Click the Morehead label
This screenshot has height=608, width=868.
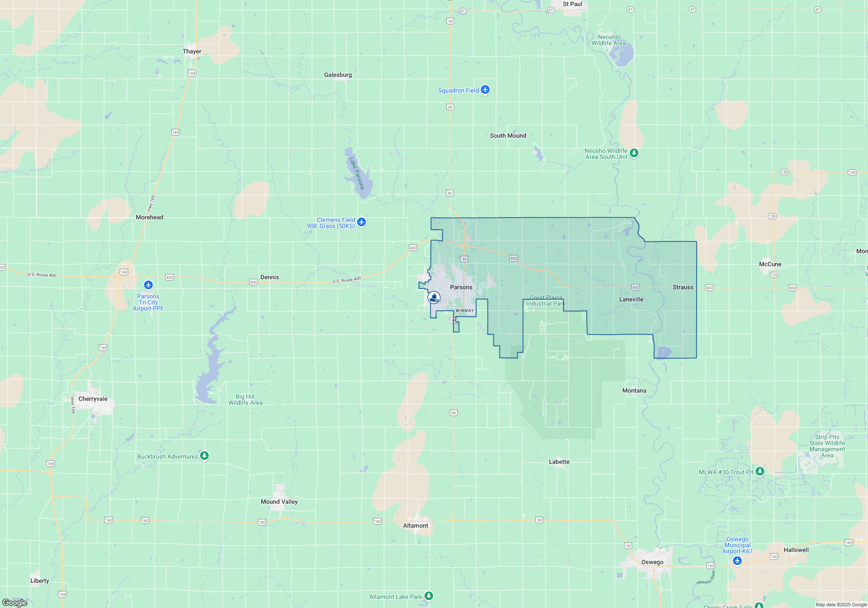149,217
